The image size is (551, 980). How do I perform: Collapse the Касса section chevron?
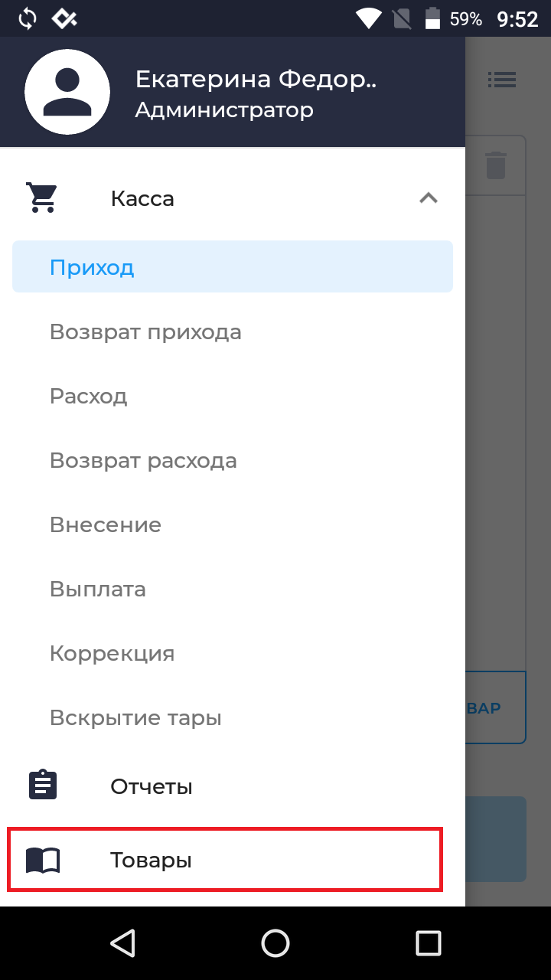coord(429,198)
